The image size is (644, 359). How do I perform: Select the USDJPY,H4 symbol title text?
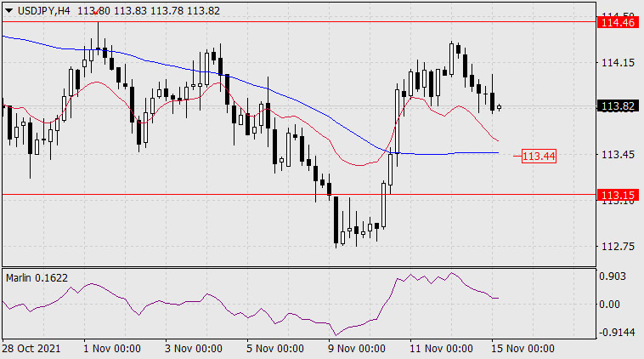coord(44,11)
